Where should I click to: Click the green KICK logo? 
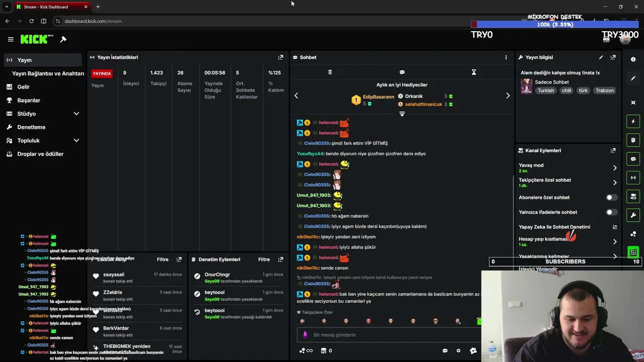click(x=35, y=39)
